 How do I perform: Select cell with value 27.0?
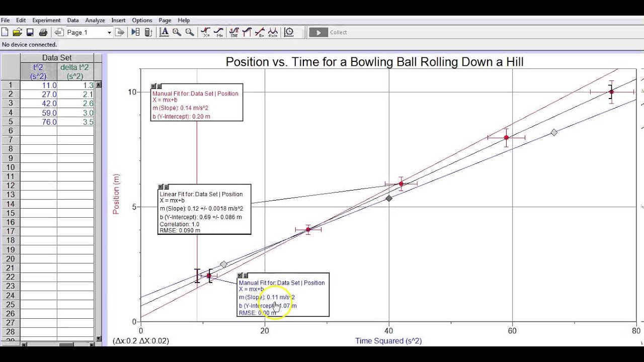(x=39, y=95)
